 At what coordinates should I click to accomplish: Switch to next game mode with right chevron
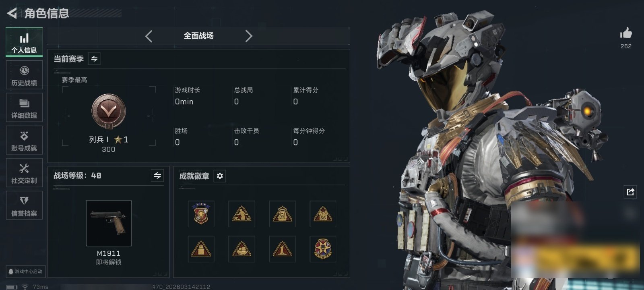(x=249, y=36)
